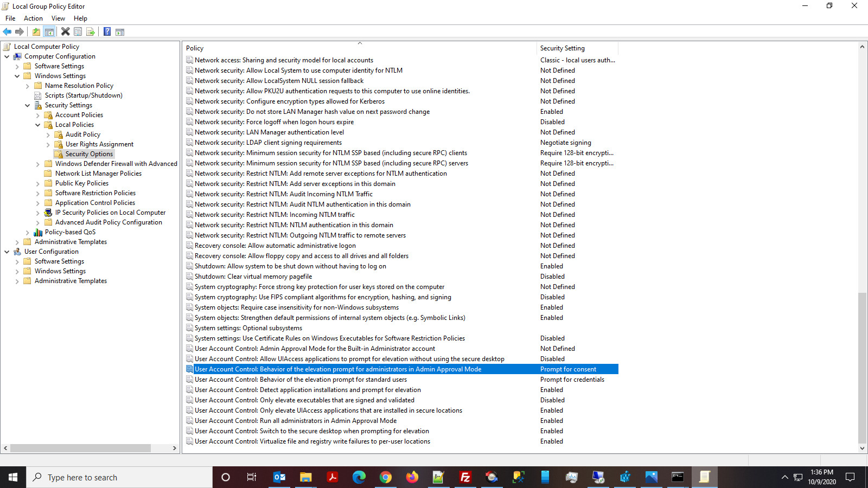This screenshot has height=488, width=868.
Task: Open the Action menu
Action: pos(33,18)
